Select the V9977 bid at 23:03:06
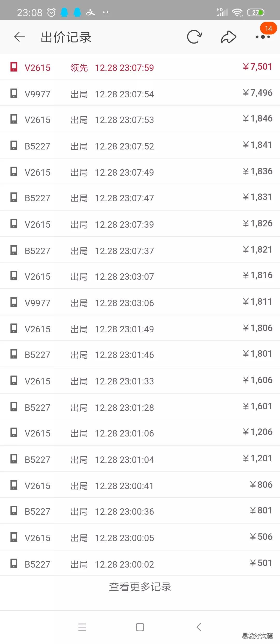 tap(140, 302)
